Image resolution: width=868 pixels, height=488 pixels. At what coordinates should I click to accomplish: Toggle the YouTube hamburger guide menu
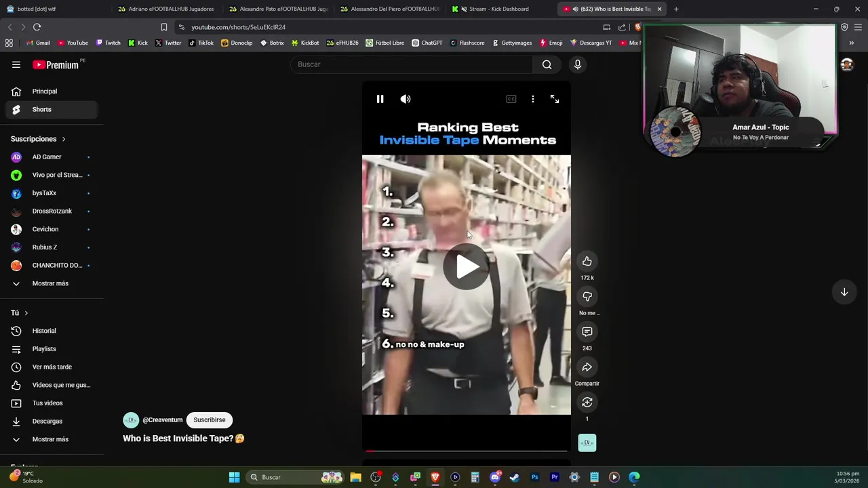(x=16, y=64)
